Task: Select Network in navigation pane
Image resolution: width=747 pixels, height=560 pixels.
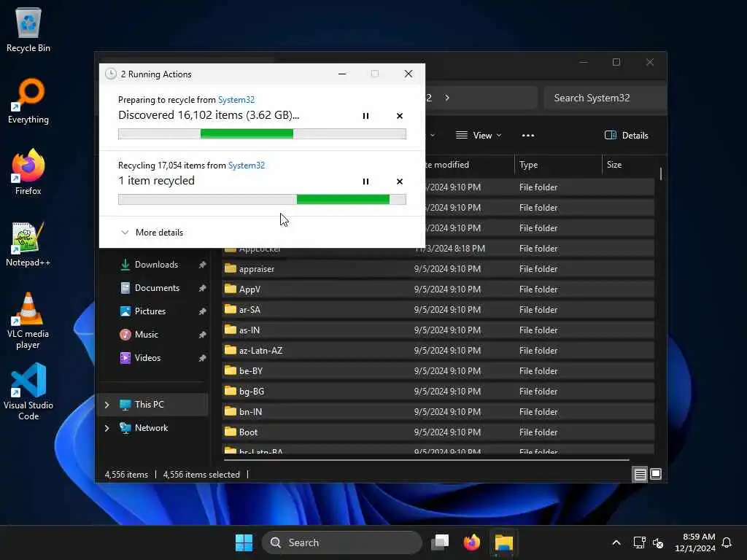Action: coord(151,427)
